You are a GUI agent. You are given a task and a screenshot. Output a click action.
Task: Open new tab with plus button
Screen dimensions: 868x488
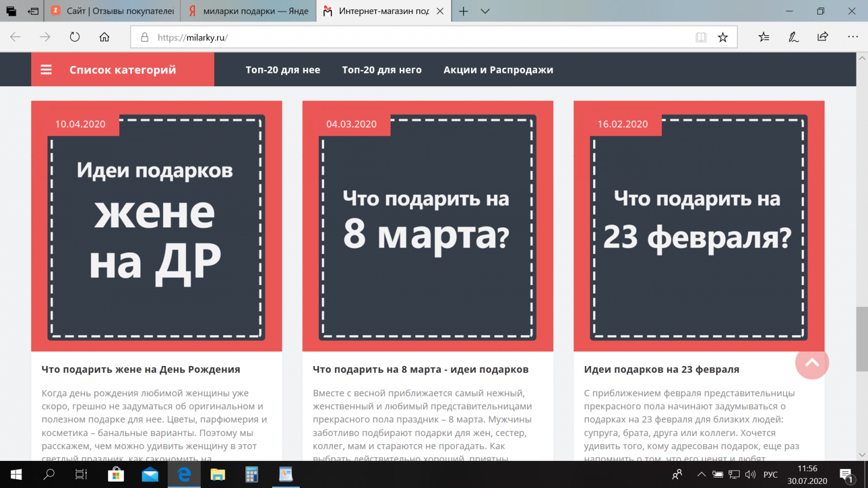[464, 11]
